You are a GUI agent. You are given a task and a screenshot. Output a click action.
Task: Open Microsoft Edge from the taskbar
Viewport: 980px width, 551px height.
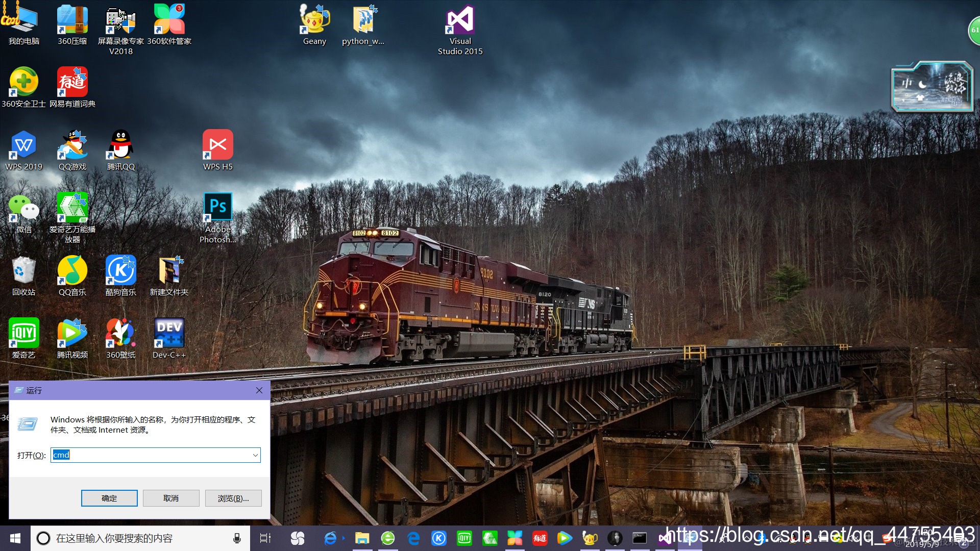413,538
